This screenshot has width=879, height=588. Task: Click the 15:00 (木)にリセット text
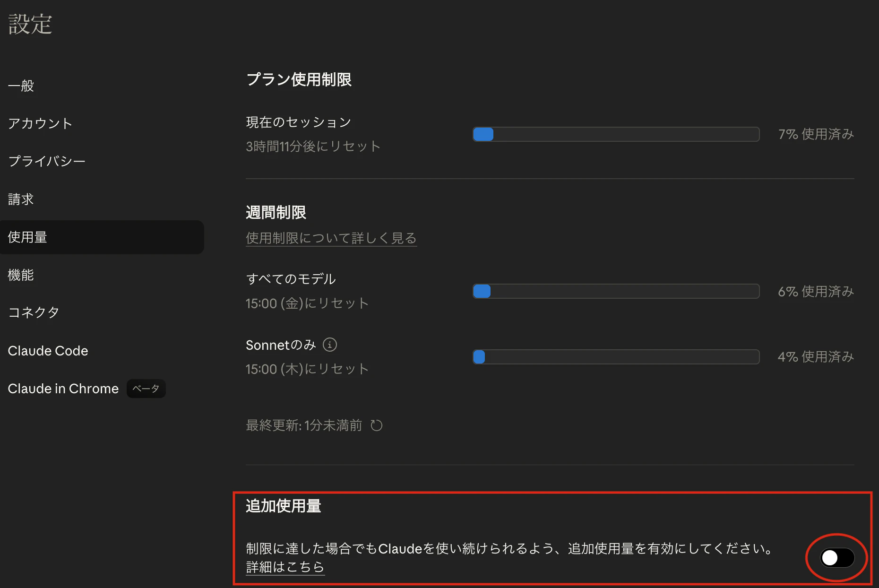[307, 369]
